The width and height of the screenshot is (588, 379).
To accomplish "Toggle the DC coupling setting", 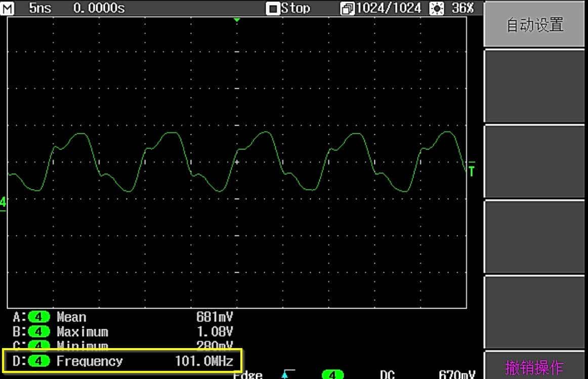I will pyautogui.click(x=387, y=375).
